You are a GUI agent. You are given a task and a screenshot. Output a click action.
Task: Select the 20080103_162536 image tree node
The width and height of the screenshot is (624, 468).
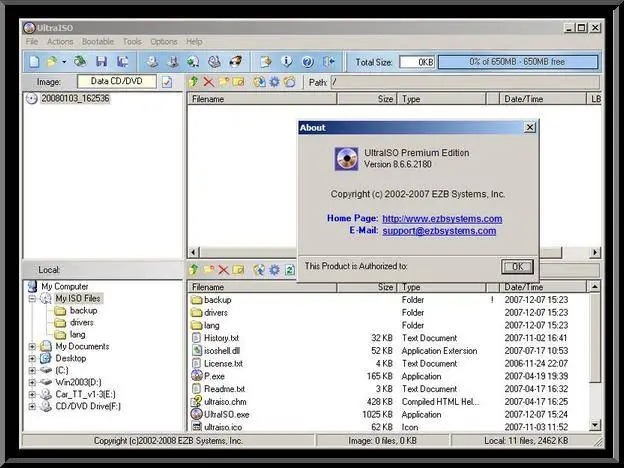point(75,98)
